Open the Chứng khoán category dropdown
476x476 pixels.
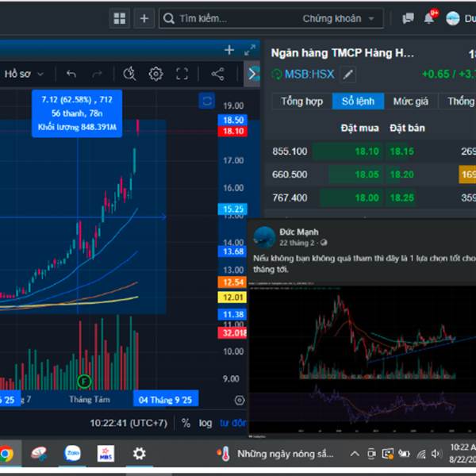[x=338, y=18]
